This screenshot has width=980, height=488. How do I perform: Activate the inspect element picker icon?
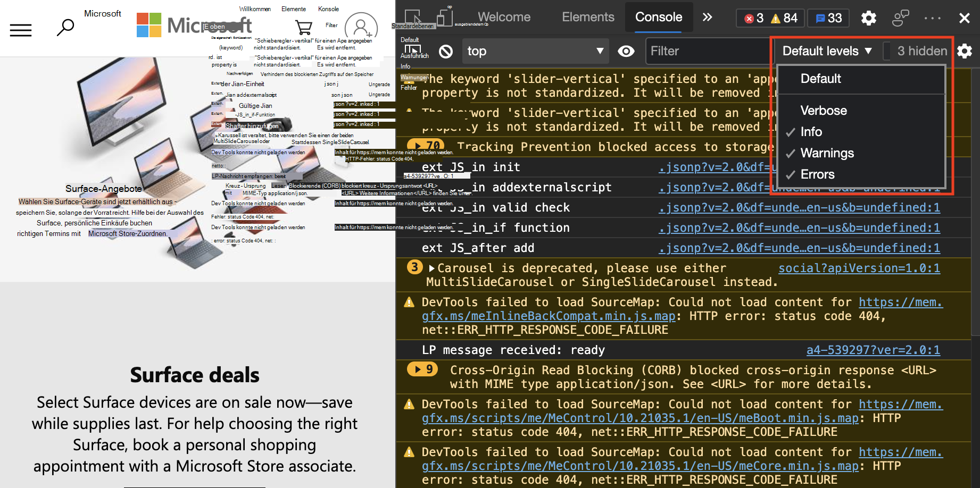[413, 18]
